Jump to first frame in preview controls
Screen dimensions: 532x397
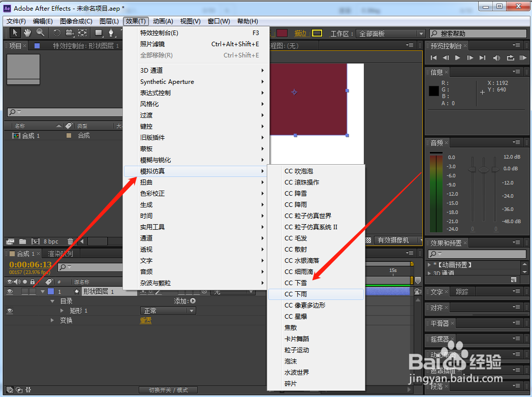click(x=433, y=57)
